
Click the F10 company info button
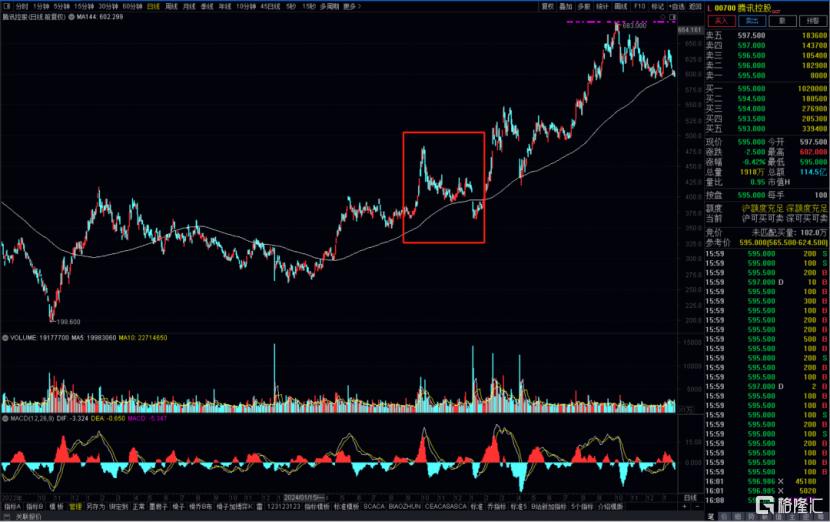click(640, 6)
